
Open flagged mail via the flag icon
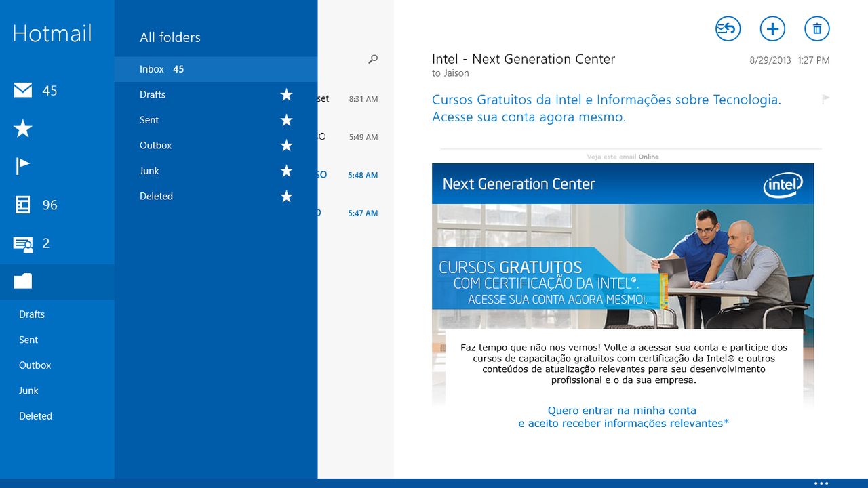coord(23,166)
